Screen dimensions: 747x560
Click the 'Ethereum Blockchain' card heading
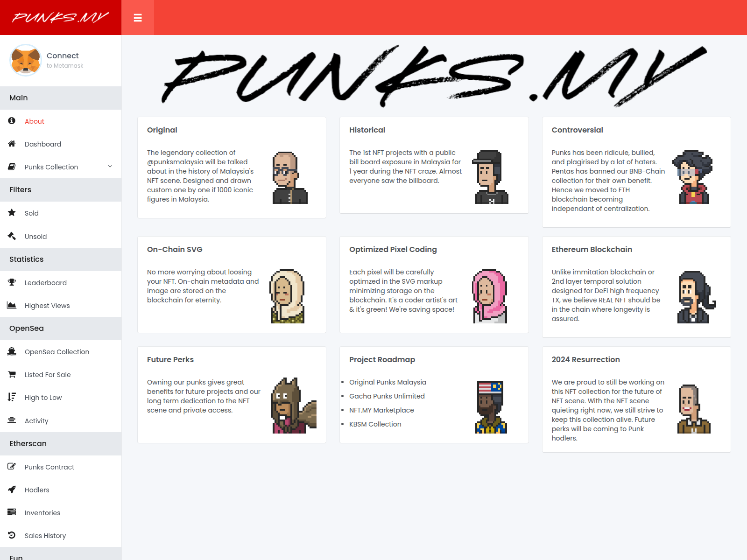[x=592, y=249]
